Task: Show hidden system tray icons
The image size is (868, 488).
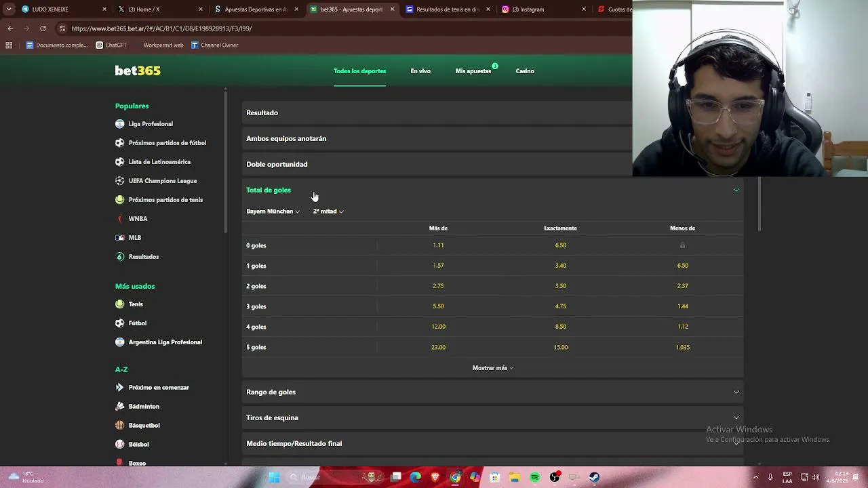Action: (757, 477)
